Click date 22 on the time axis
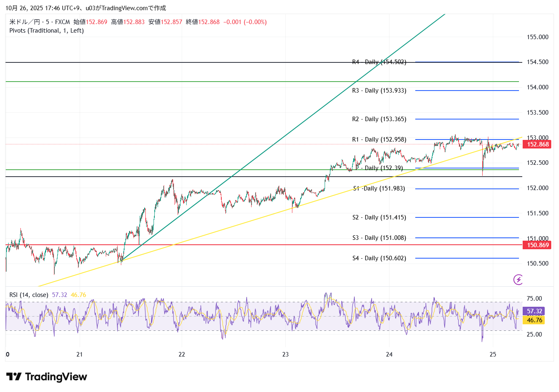559x392 pixels. click(182, 354)
